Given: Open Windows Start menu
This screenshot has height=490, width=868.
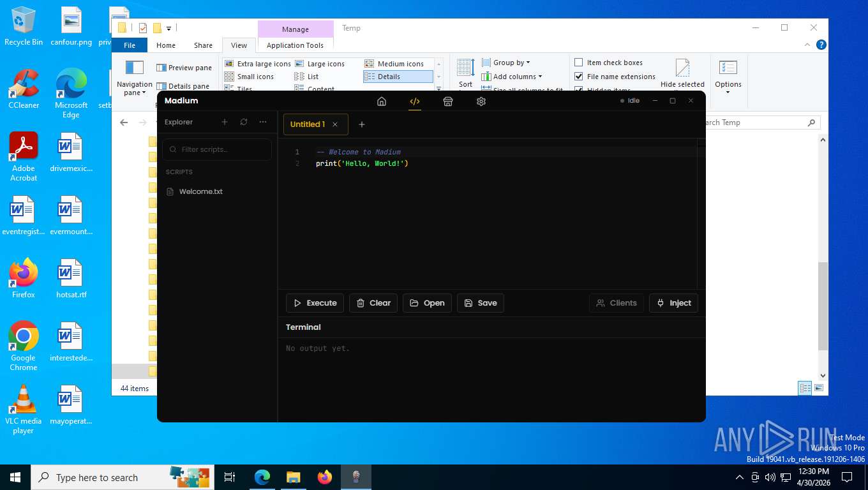Looking at the screenshot, I should tap(15, 477).
